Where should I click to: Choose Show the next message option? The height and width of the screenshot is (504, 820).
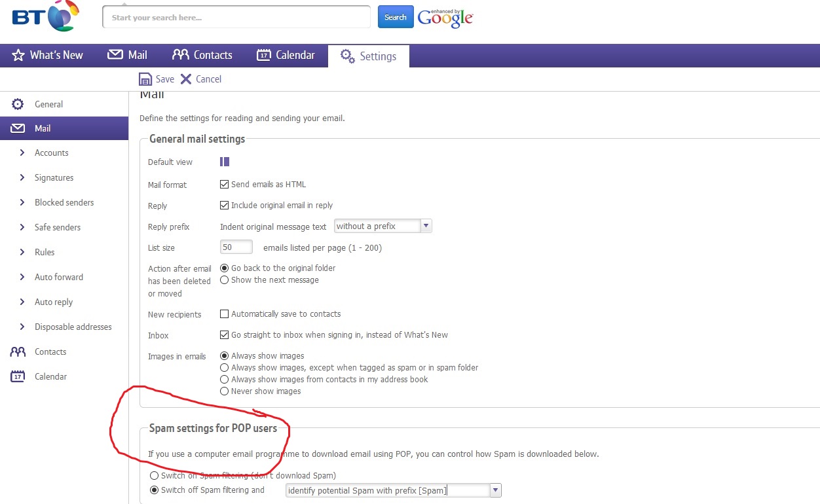[x=225, y=280]
